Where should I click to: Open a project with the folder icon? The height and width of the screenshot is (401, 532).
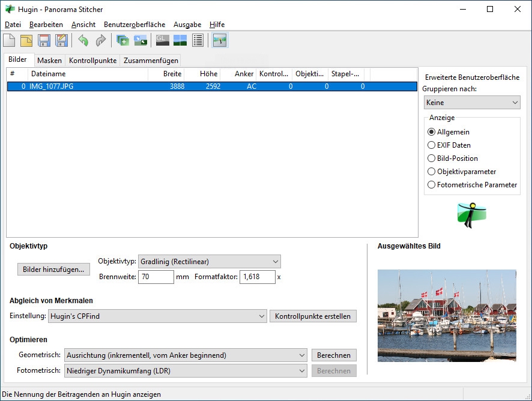pos(26,40)
